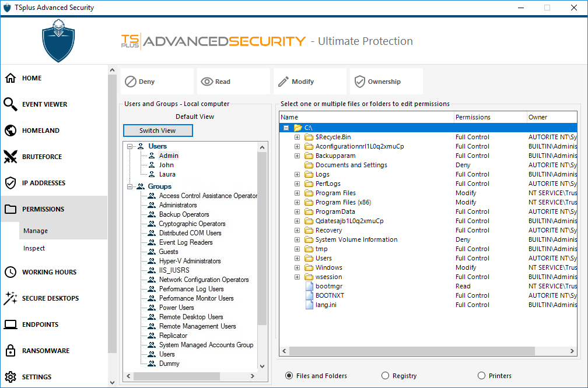Click the horizontal scrollbar under file list
Image resolution: width=588 pixels, height=388 pixels.
412,351
